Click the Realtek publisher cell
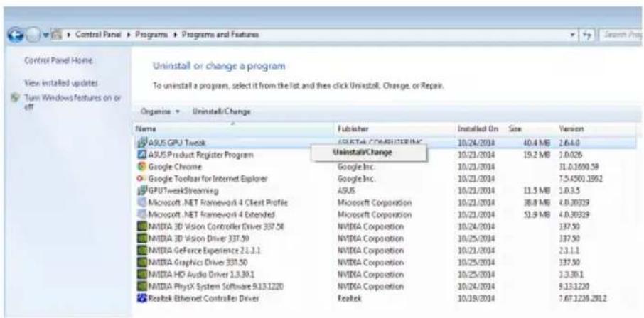 [x=349, y=298]
